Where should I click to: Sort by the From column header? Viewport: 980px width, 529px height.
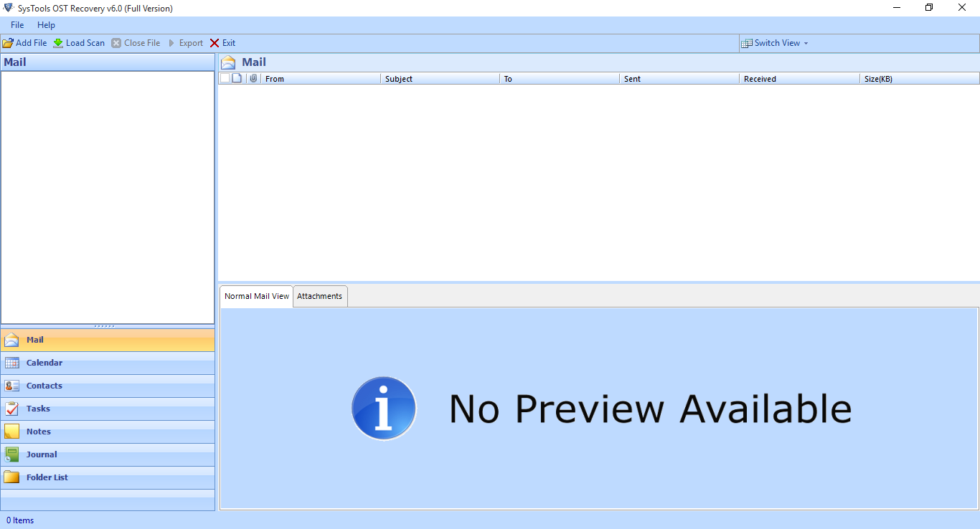click(320, 79)
